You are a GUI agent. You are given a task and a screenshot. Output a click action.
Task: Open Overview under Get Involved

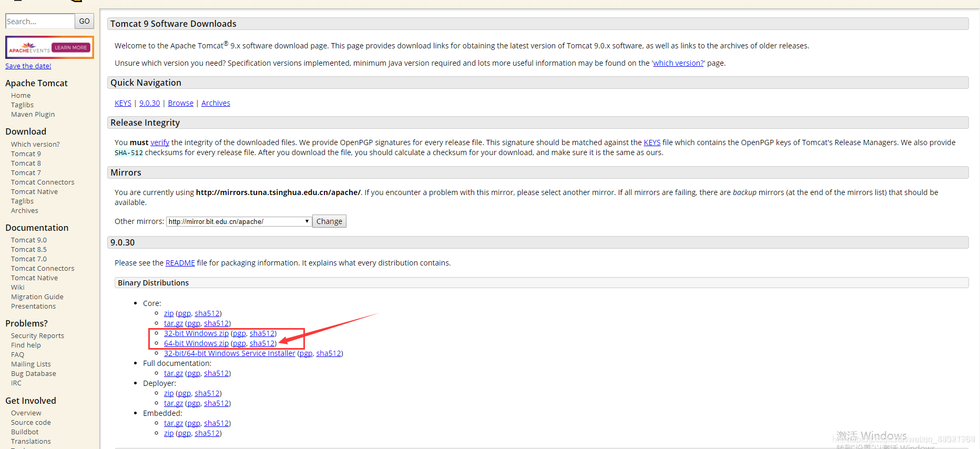tap(26, 413)
